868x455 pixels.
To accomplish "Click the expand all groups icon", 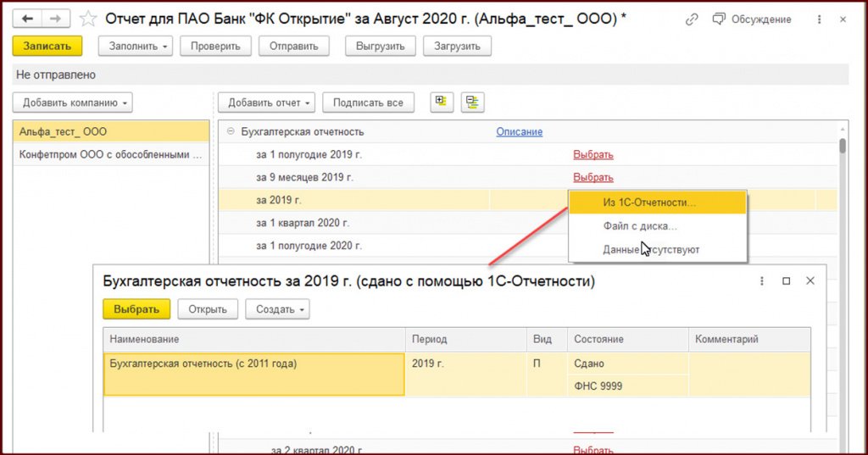I will coord(441,103).
